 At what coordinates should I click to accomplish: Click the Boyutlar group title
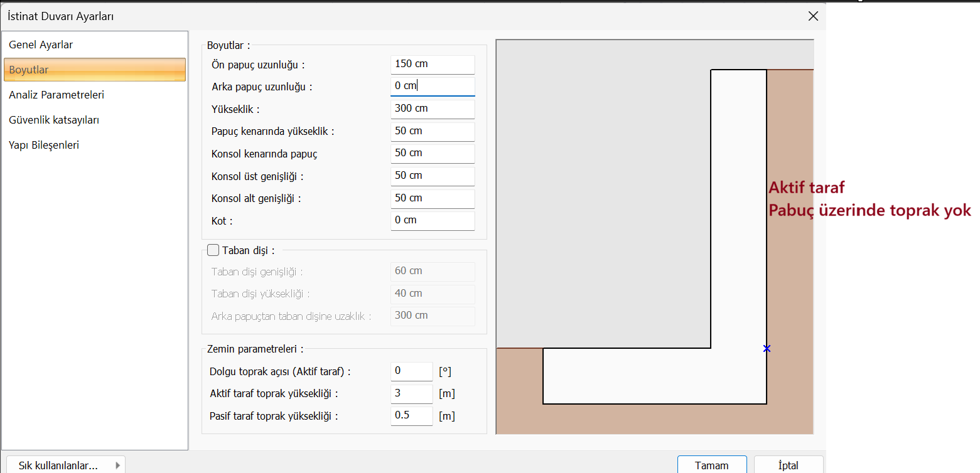[229, 45]
